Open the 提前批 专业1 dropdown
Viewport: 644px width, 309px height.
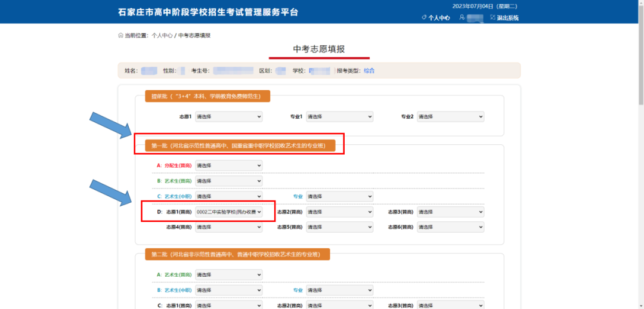point(339,117)
